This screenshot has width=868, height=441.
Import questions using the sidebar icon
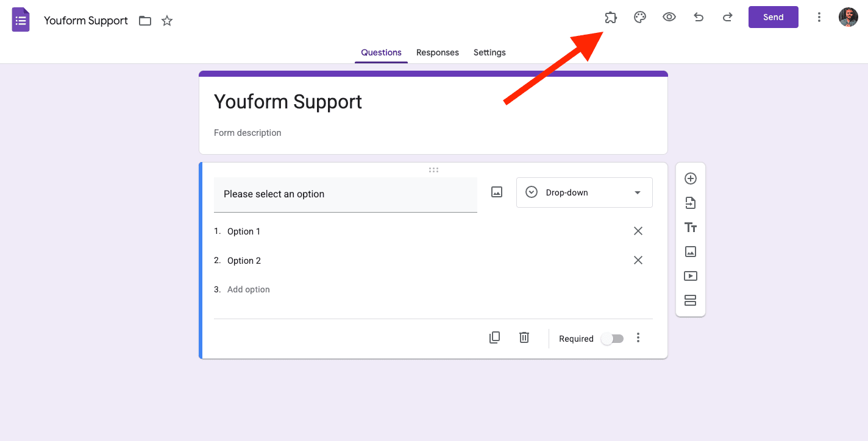point(690,202)
